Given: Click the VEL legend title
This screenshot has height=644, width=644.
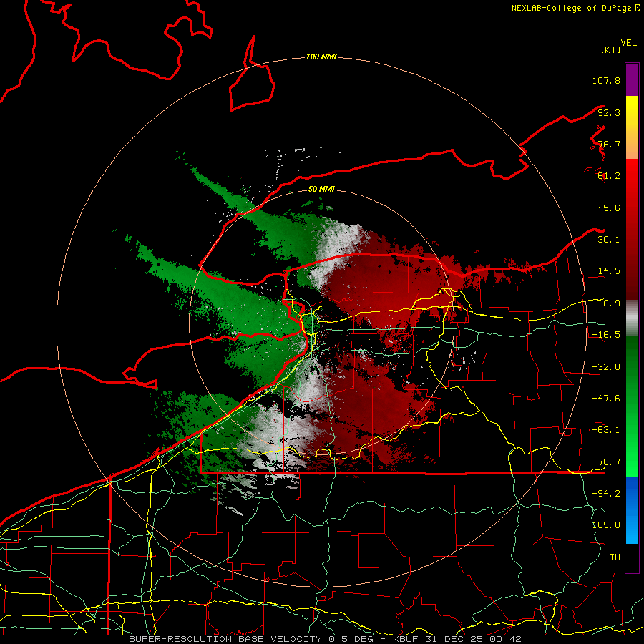Looking at the screenshot, I should pos(628,43).
